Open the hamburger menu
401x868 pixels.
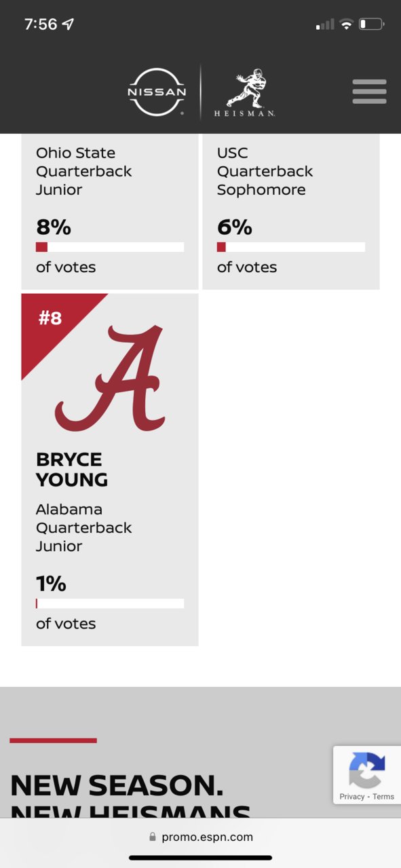[x=369, y=92]
